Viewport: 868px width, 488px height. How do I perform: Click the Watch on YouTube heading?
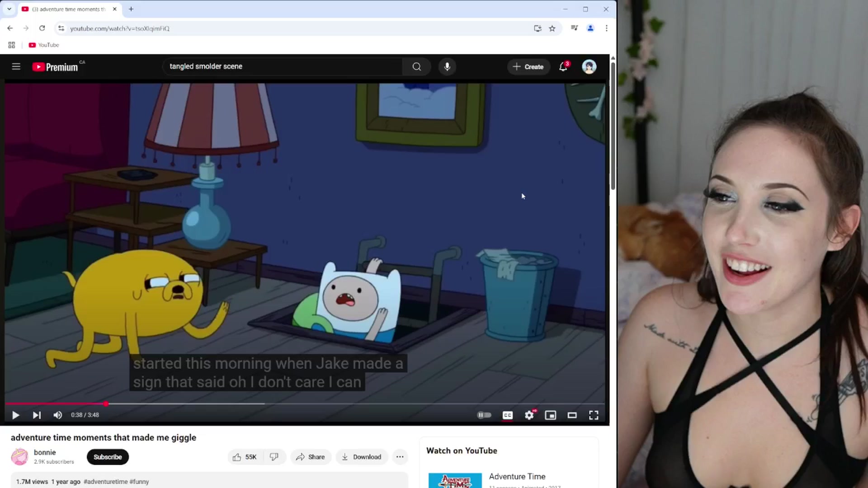pos(462,451)
